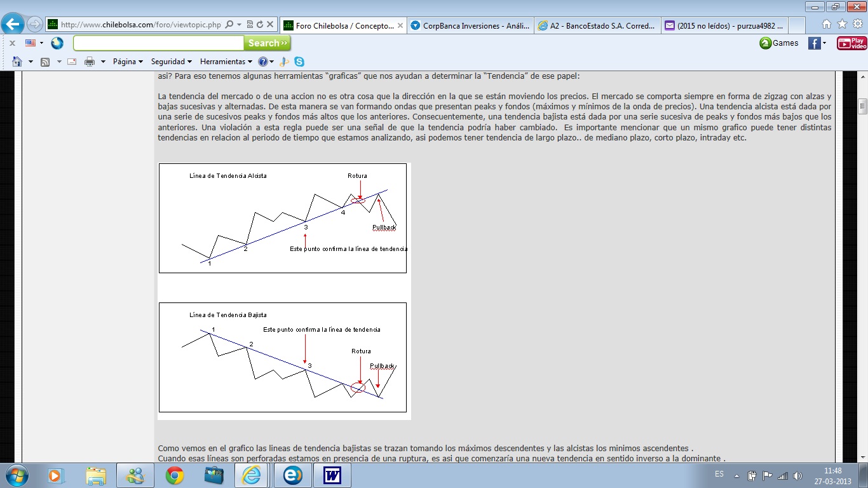
Task: Toggle compatibility view icon in address bar
Action: [250, 25]
